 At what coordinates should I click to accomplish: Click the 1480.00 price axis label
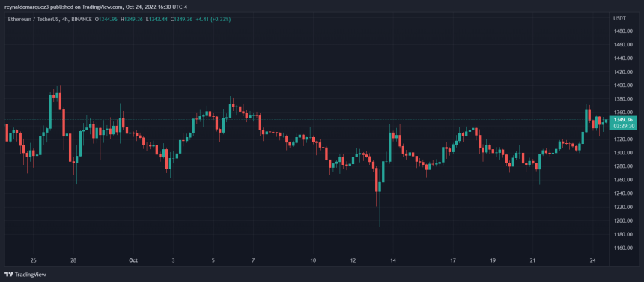pyautogui.click(x=622, y=31)
